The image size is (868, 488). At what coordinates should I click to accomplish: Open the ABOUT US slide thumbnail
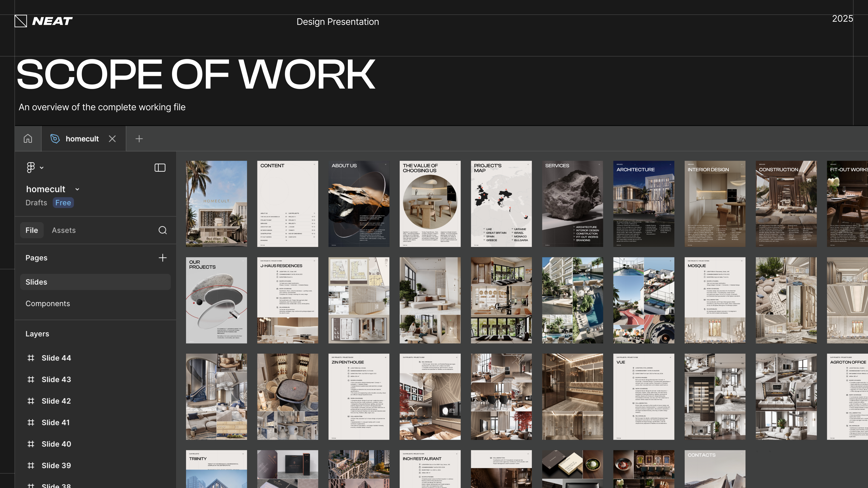click(359, 204)
